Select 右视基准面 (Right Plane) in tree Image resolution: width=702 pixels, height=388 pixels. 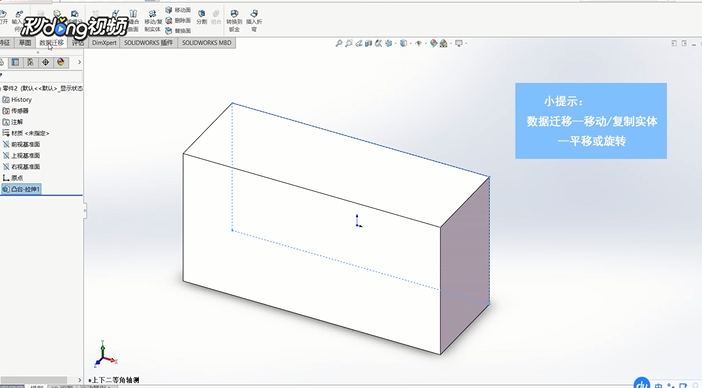pos(21,166)
